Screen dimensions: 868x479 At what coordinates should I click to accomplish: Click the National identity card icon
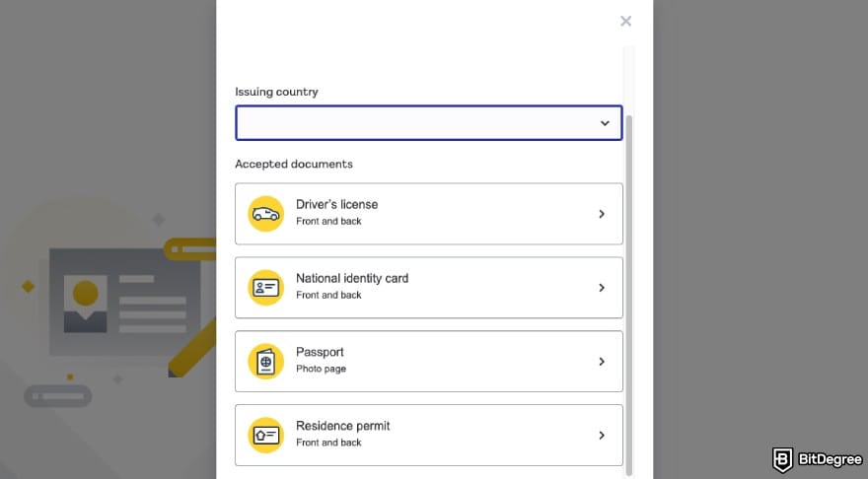[x=265, y=288]
